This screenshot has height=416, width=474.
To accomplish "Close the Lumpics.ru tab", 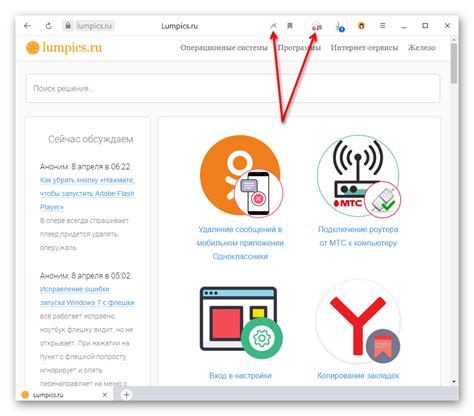I will pyautogui.click(x=105, y=395).
